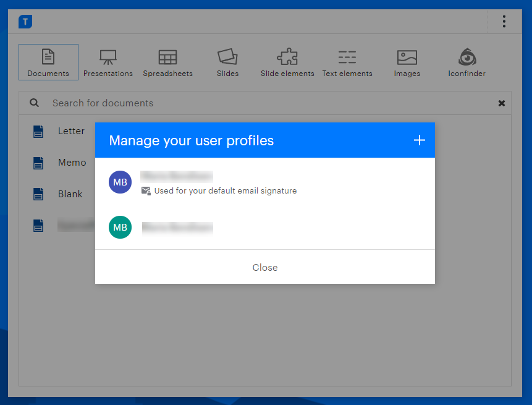532x405 pixels.
Task: Select the green MB profile avatar
Action: tap(120, 227)
